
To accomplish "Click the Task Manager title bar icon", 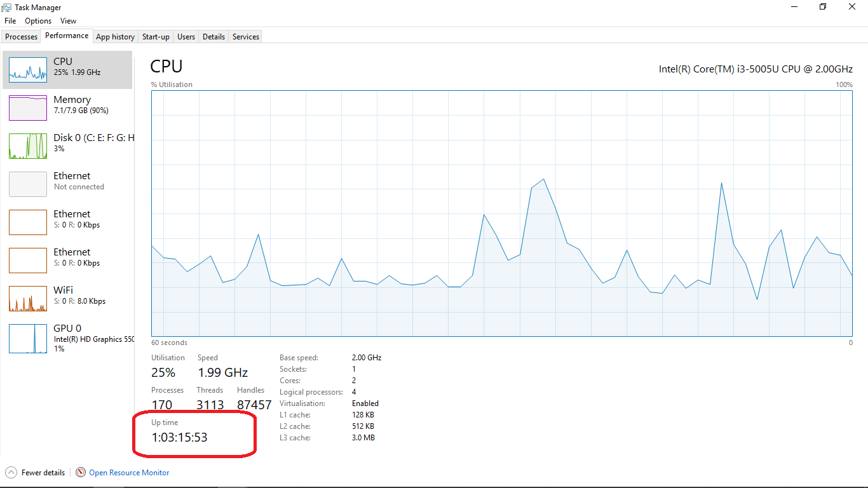I will [6, 7].
